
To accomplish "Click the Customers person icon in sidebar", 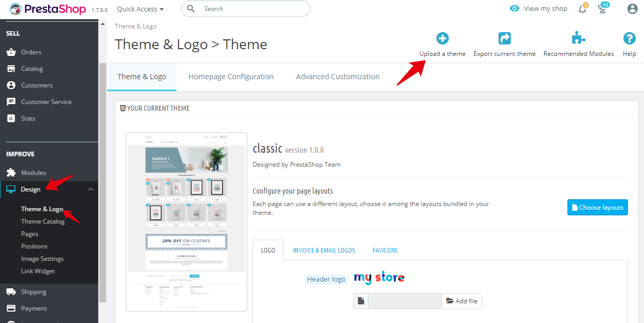I will point(11,85).
